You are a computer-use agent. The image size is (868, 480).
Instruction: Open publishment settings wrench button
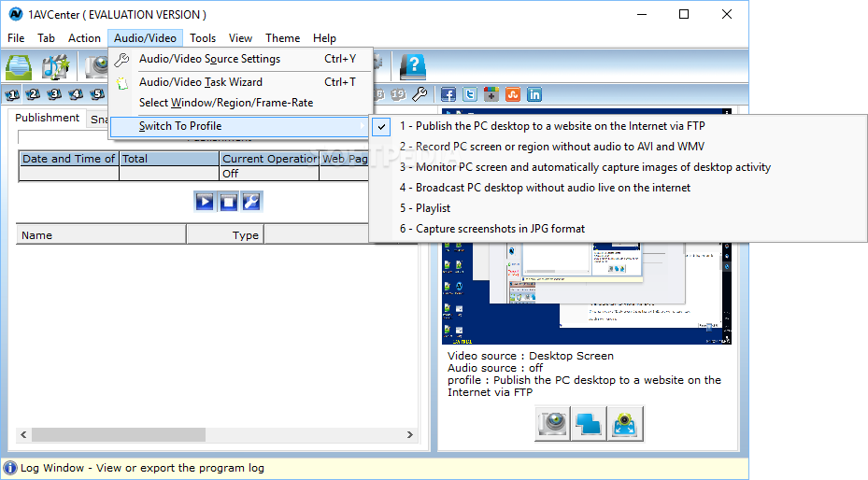(x=252, y=202)
